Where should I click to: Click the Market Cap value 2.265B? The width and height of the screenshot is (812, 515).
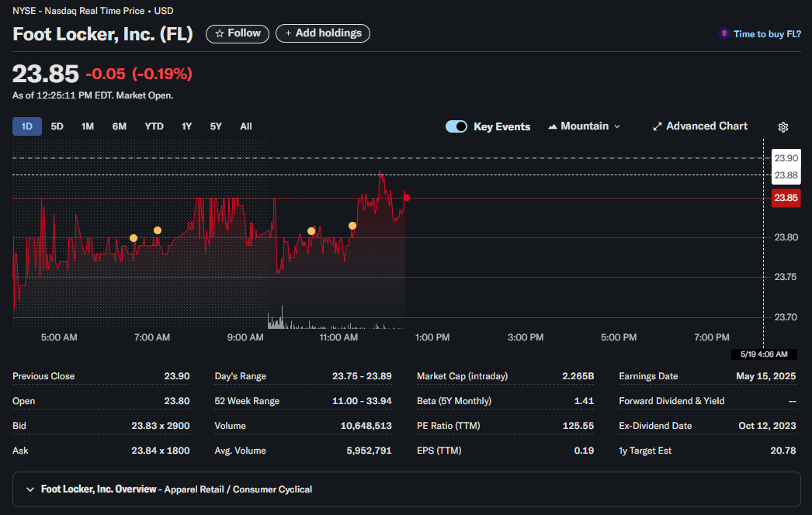[x=578, y=376]
